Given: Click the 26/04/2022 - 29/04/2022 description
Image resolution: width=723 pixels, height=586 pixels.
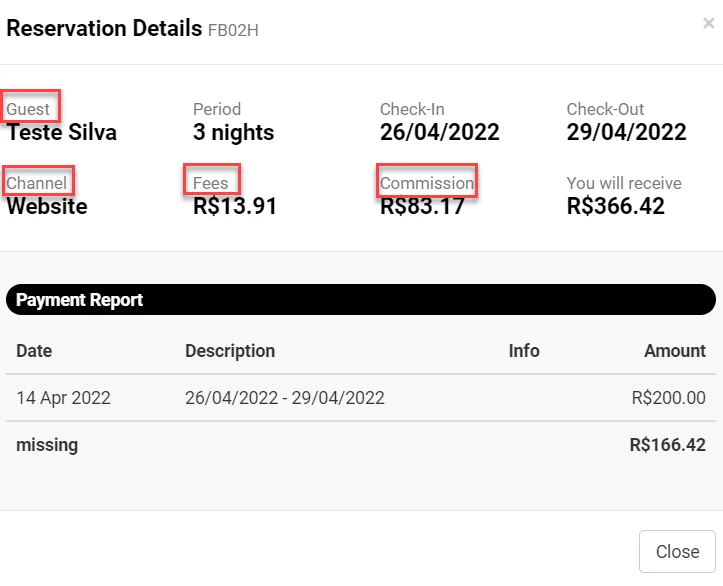Looking at the screenshot, I should pos(284,398).
